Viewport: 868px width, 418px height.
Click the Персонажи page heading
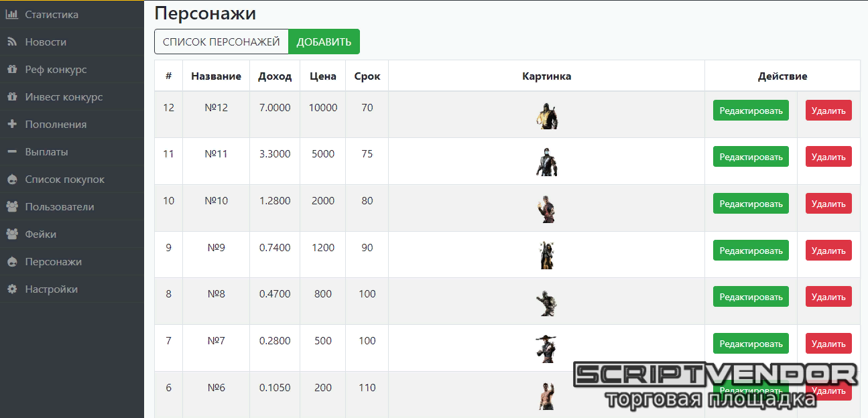click(205, 13)
